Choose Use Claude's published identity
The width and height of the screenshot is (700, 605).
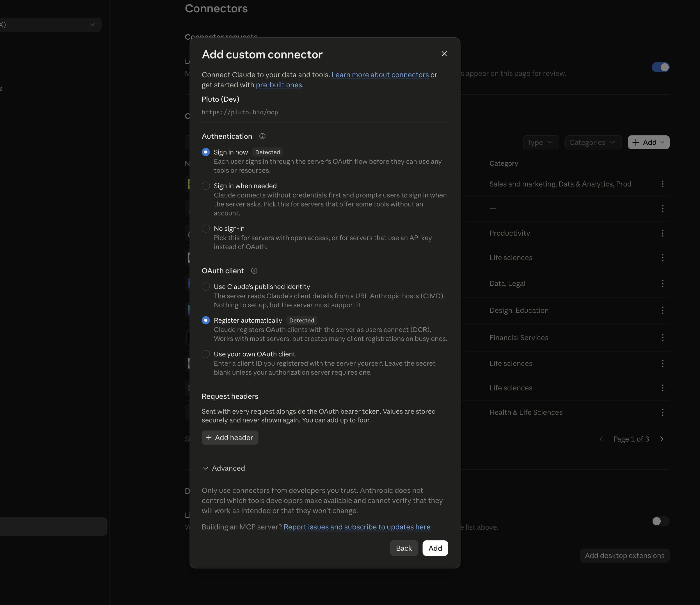click(205, 286)
